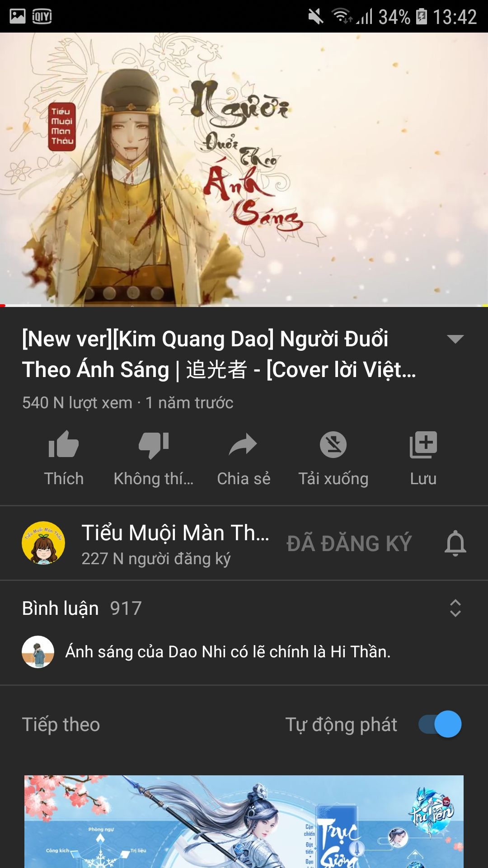Viewport: 488px width, 868px height.
Task: Tap the Thích thumbs-up icon
Action: point(64,444)
